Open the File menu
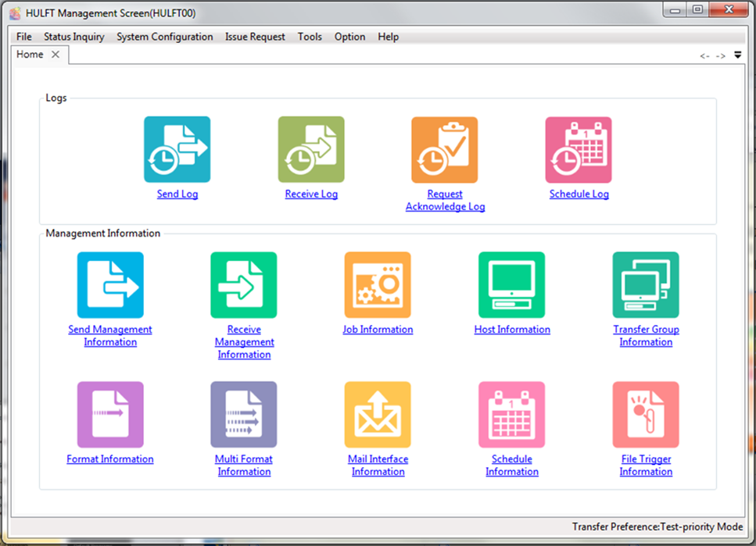 tap(24, 37)
